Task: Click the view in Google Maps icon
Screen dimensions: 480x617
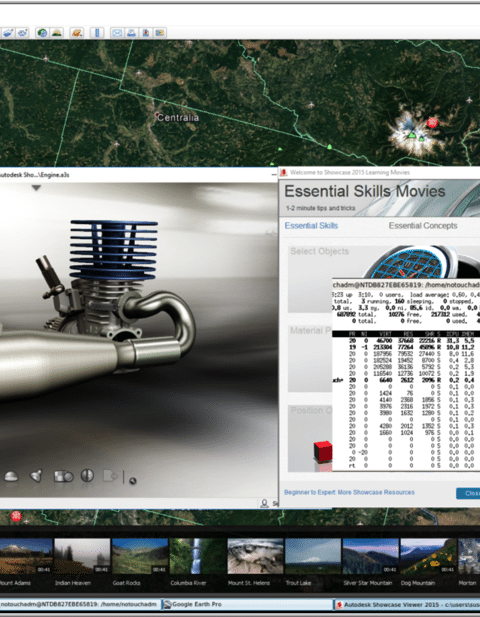Action: click(x=159, y=33)
